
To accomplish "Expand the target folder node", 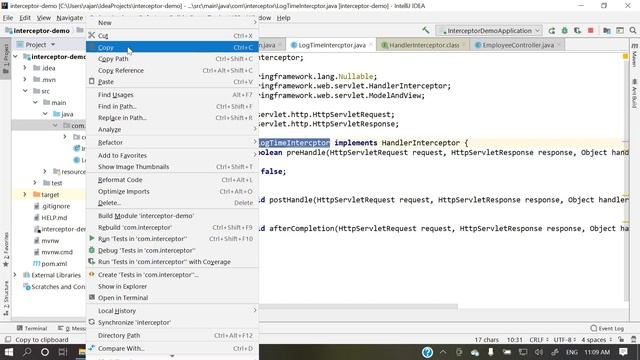I will click(25, 194).
